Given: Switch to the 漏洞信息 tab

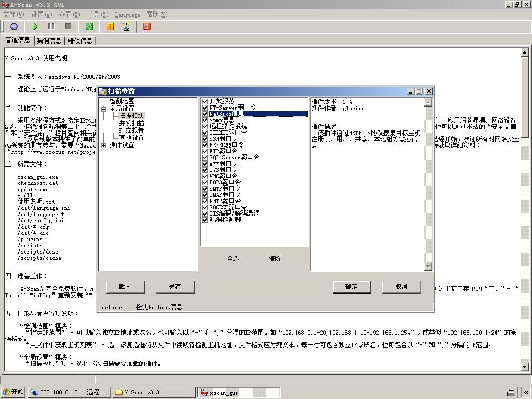Looking at the screenshot, I should [x=49, y=41].
